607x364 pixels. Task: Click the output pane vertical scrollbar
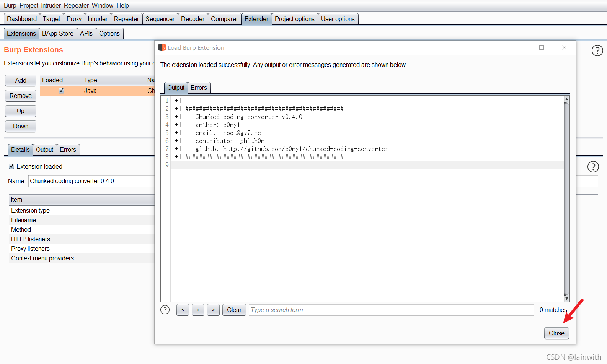566,198
